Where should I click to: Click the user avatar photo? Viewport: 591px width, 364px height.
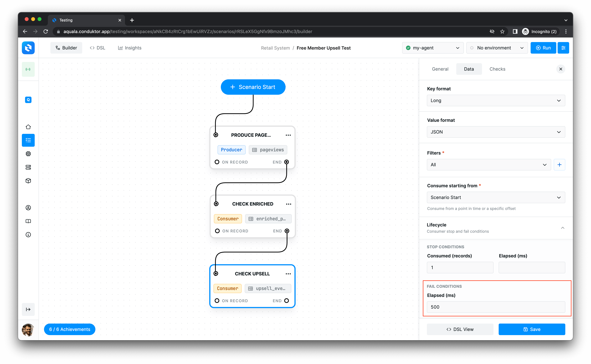28,330
